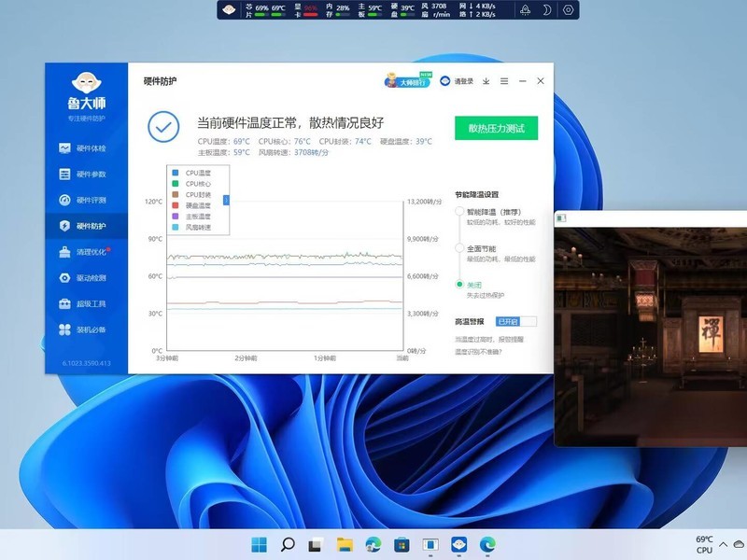Open the 硬件参数 sidebar section

pos(82,175)
